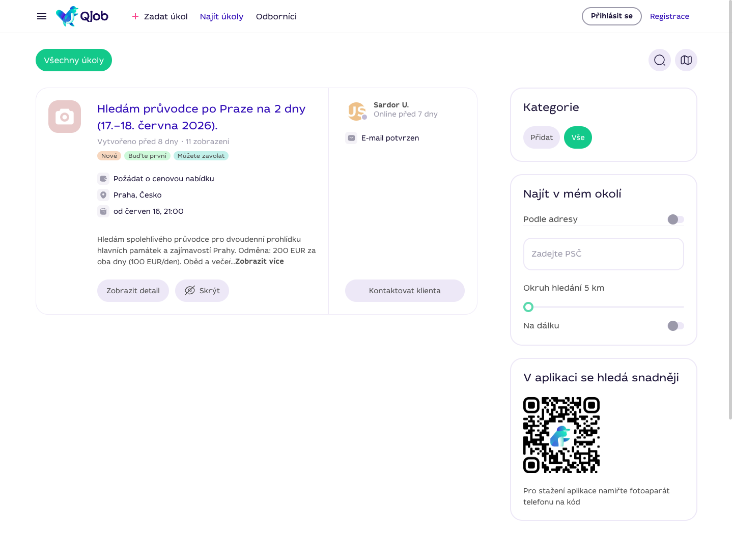Click the E-mail potvrzen text
Screen dimensions: 733x560
tap(390, 138)
